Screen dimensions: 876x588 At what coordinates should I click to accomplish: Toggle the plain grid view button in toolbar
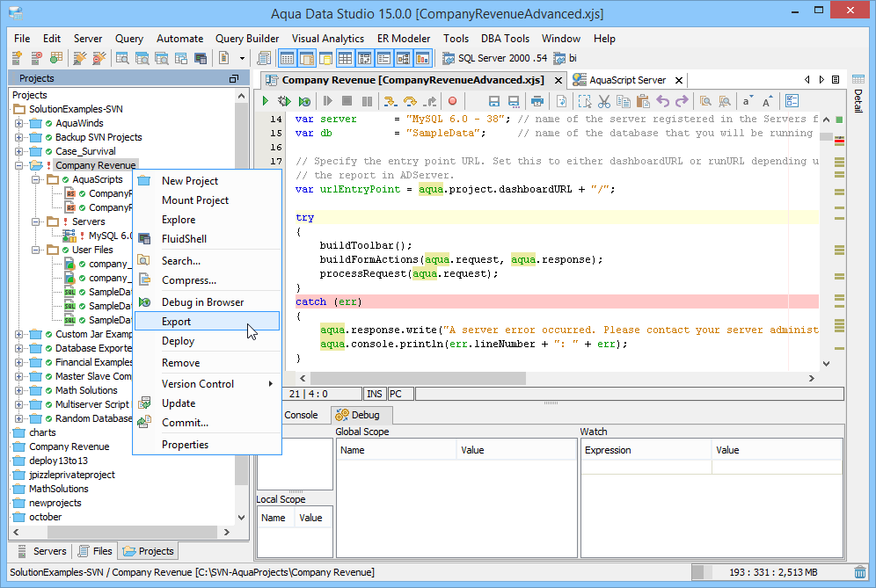[x=346, y=58]
